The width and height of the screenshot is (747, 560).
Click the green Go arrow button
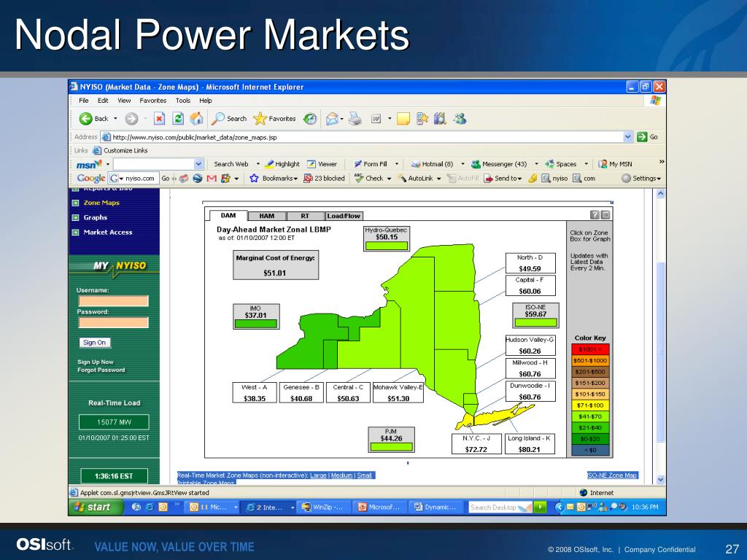click(642, 136)
